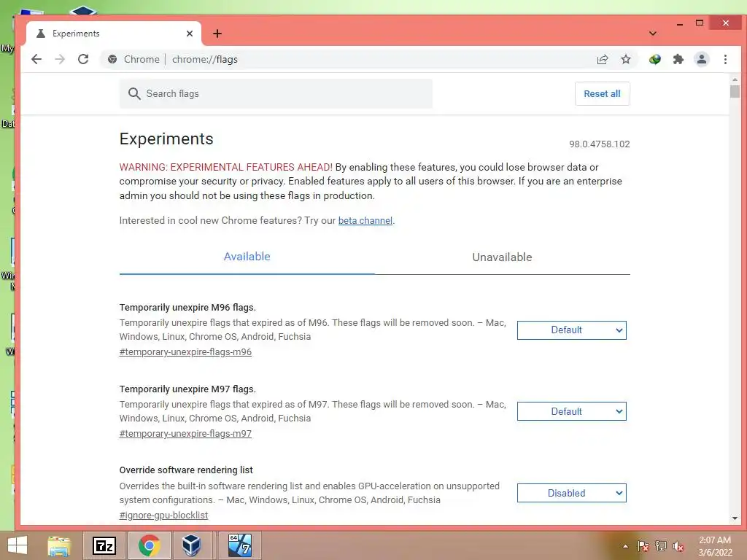Minimize the Chrome window

point(680,23)
